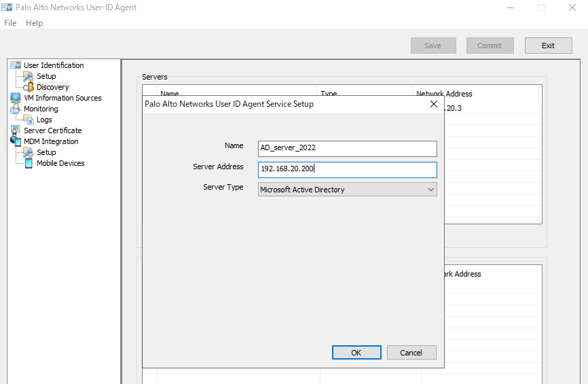The image size is (588, 384).
Task: Click the server address cell ending .20.3
Action: pyautogui.click(x=454, y=108)
